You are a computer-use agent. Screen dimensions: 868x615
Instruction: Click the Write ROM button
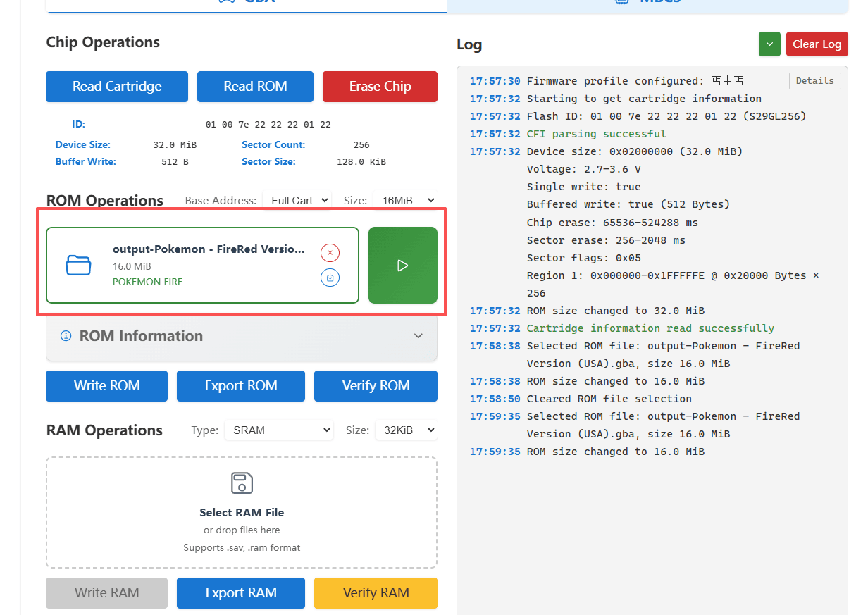106,386
